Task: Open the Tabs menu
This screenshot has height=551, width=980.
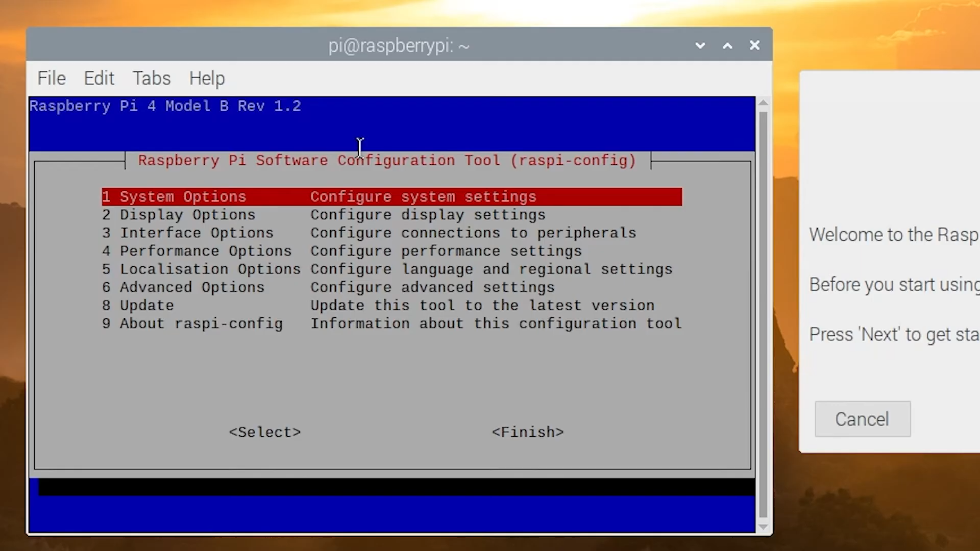Action: tap(151, 78)
